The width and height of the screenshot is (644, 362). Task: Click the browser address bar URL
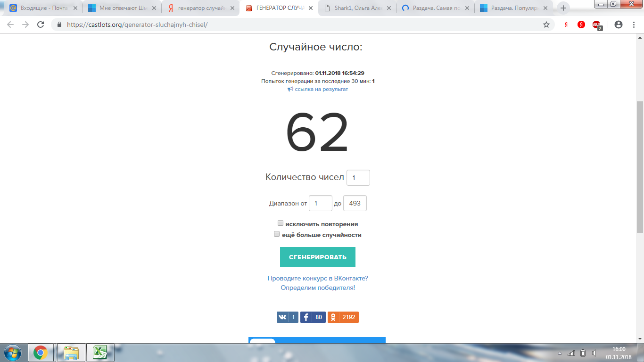click(x=137, y=25)
